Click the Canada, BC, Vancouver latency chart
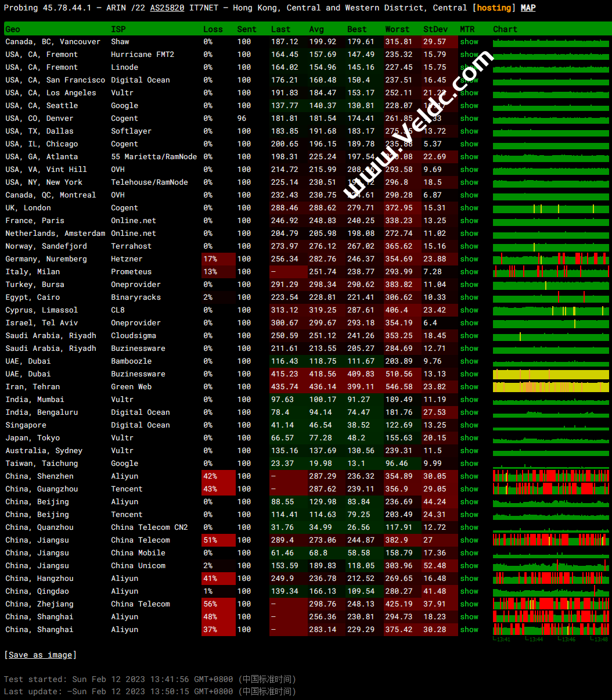The image size is (612, 700). [x=551, y=42]
